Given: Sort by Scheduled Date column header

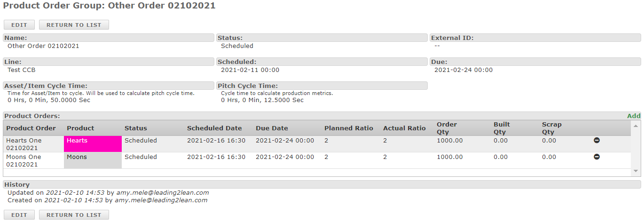Looking at the screenshot, I should coord(214,128).
